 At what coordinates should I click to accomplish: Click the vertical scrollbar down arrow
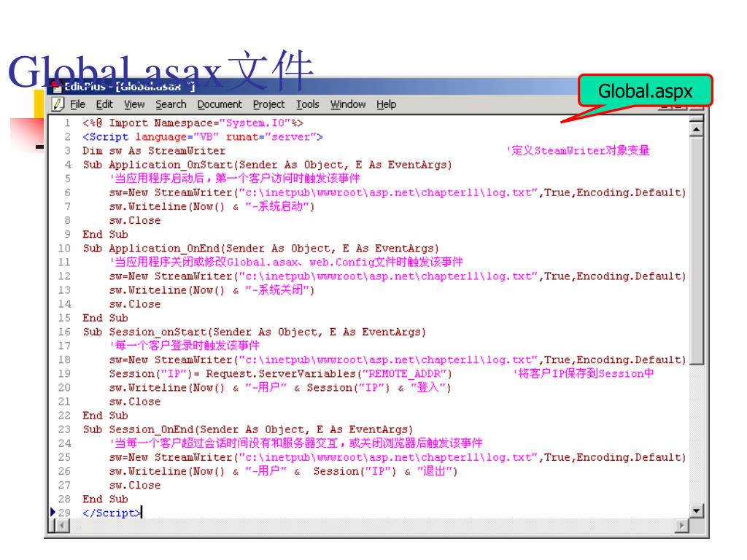tap(696, 511)
